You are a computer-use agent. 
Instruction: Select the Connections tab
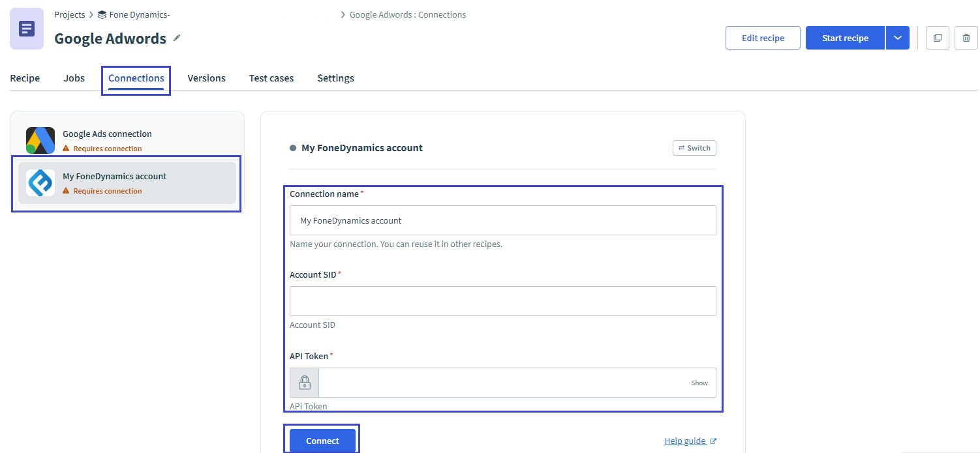pos(136,78)
